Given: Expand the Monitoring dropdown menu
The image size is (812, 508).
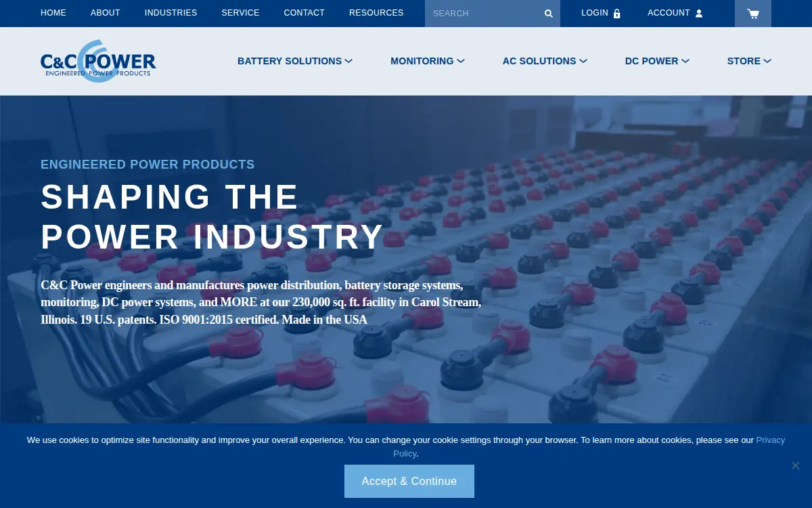Looking at the screenshot, I should (428, 61).
